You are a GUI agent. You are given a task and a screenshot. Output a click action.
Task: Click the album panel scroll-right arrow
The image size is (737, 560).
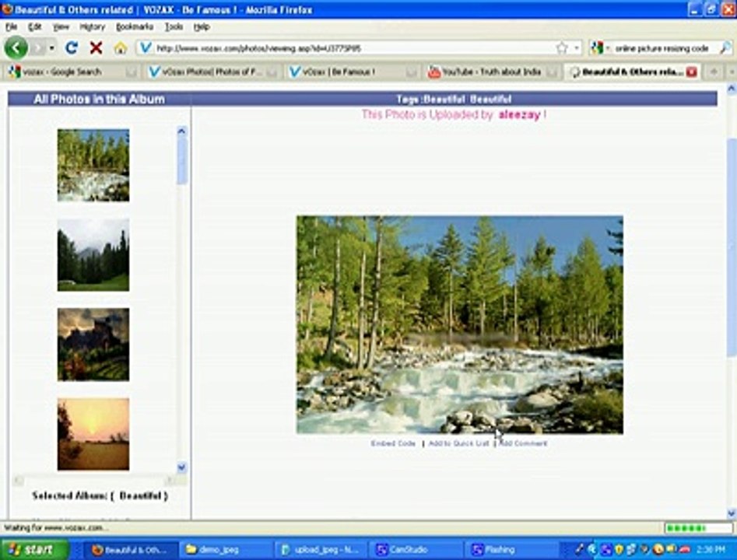click(x=170, y=480)
